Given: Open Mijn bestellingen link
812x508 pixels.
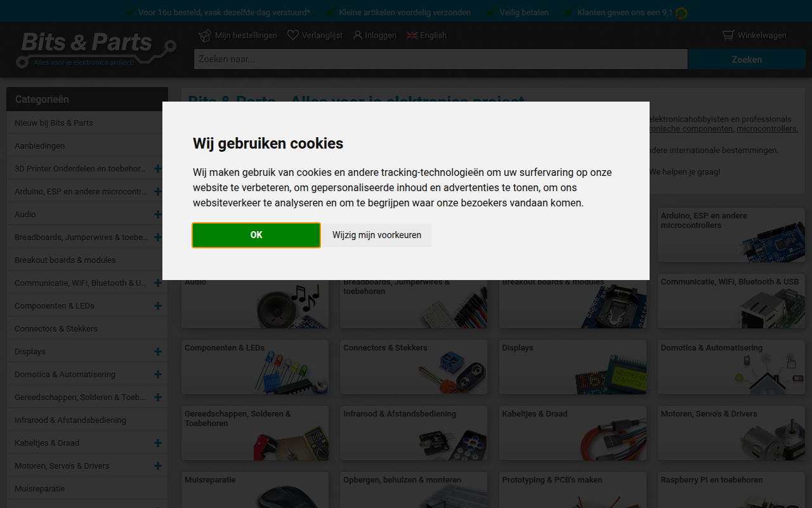Looking at the screenshot, I should [246, 36].
